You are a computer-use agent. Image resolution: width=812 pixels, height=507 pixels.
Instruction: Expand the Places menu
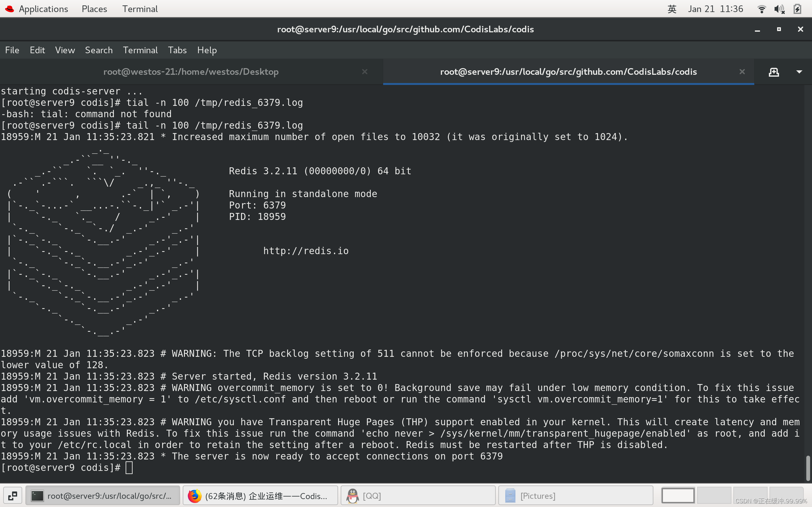coord(94,9)
